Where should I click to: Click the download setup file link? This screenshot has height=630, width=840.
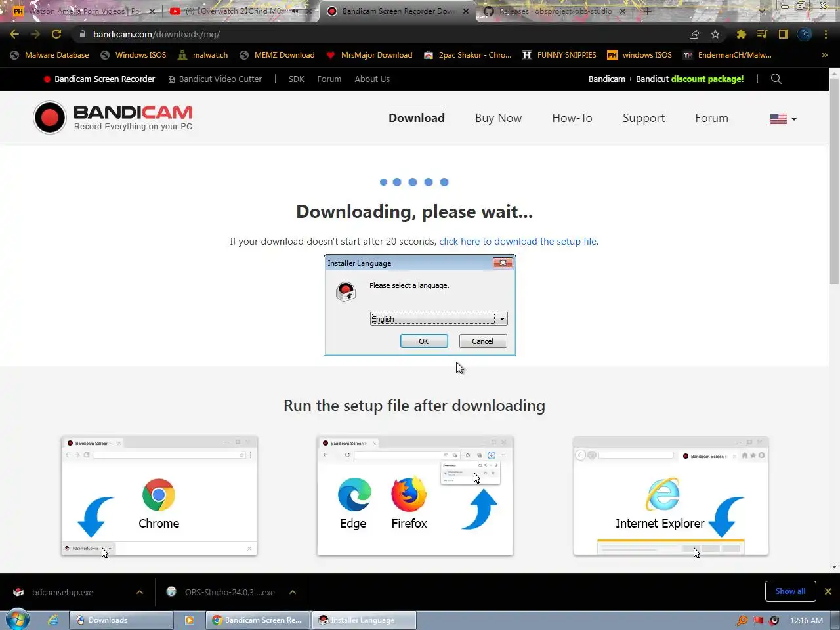(x=518, y=241)
